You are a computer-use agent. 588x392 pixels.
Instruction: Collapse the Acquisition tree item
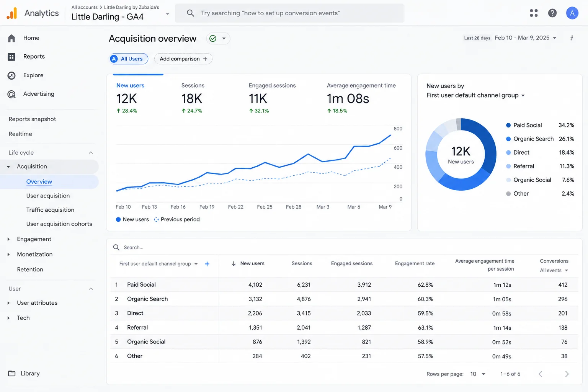point(8,167)
